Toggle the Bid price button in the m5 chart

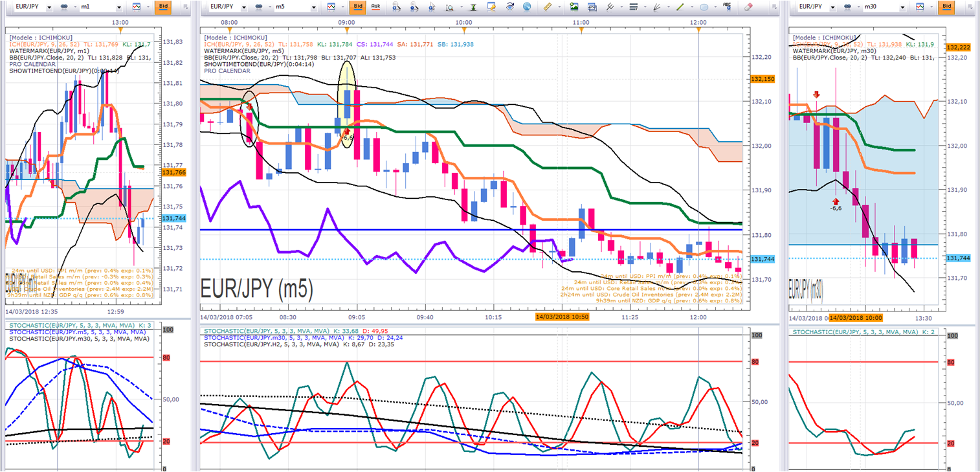click(357, 7)
